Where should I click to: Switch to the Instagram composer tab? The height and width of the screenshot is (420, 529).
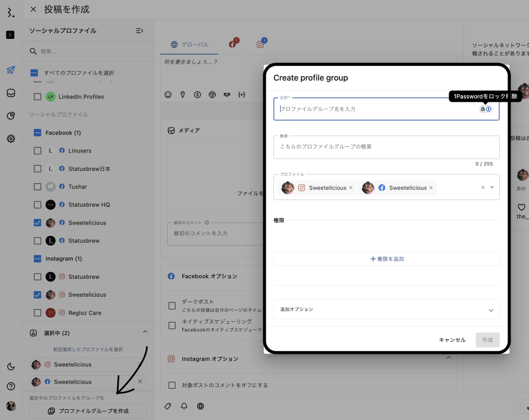(x=261, y=45)
